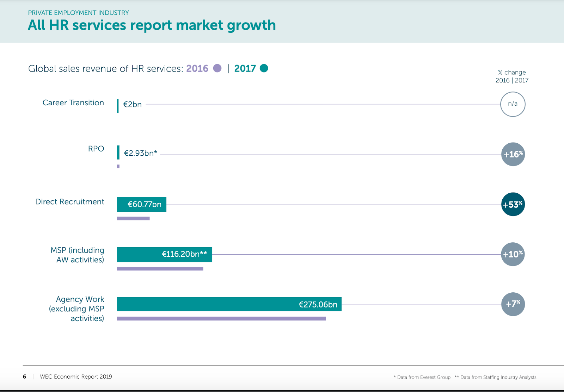
Task: Click the purple 2016 bar under MSP
Action: point(160,269)
